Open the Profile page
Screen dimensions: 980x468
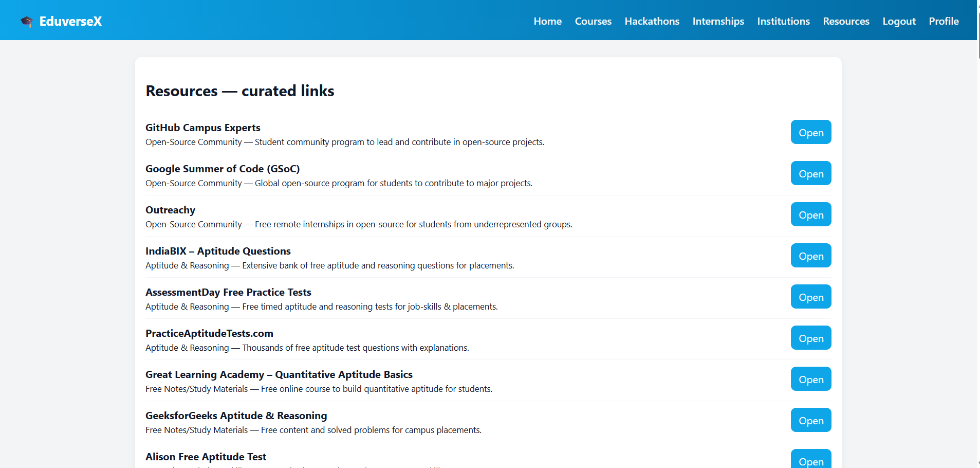coord(944,21)
